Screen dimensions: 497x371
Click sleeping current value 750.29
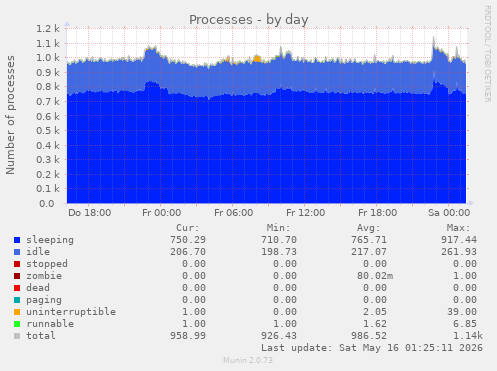click(188, 240)
